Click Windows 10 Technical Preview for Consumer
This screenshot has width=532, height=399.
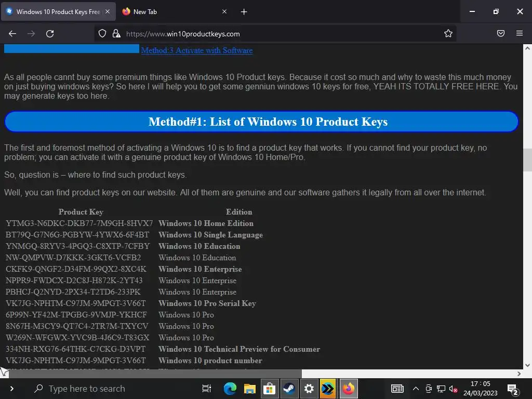pos(239,349)
